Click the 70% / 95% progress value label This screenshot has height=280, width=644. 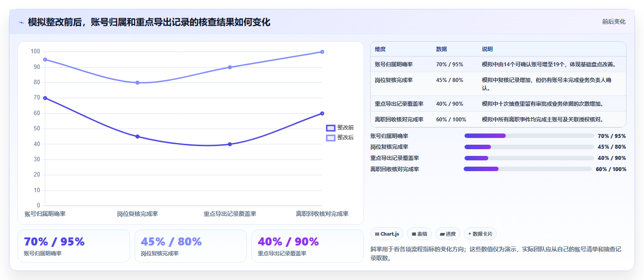tap(612, 136)
